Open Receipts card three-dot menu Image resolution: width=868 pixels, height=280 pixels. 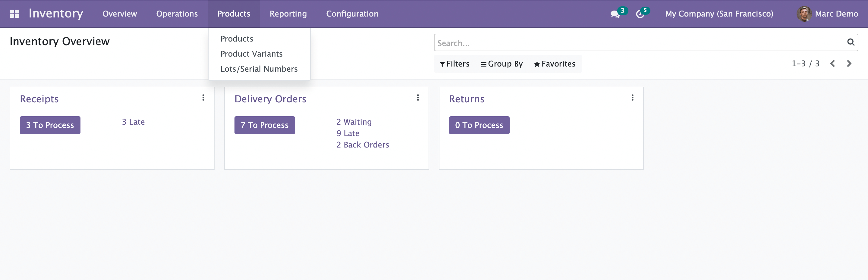coord(203,98)
